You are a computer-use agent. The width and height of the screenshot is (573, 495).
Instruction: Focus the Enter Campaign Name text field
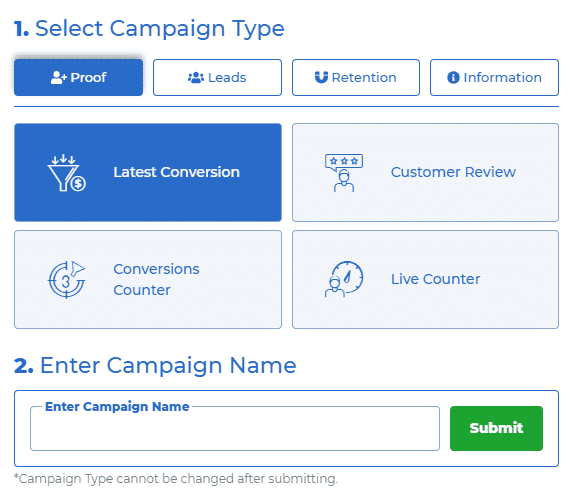coord(235,429)
